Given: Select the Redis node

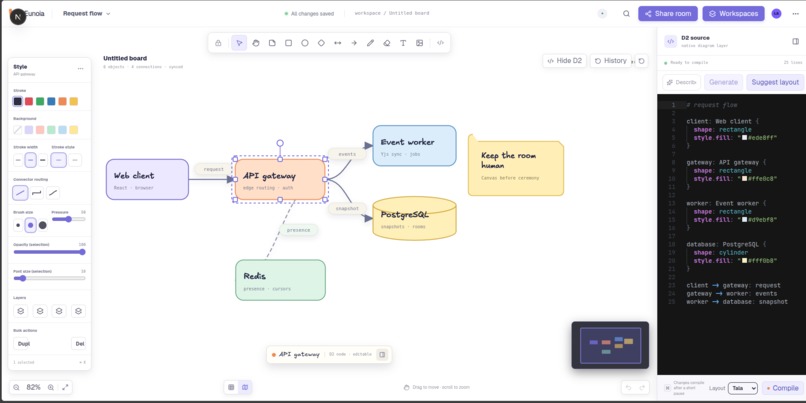Looking at the screenshot, I should click(x=280, y=280).
